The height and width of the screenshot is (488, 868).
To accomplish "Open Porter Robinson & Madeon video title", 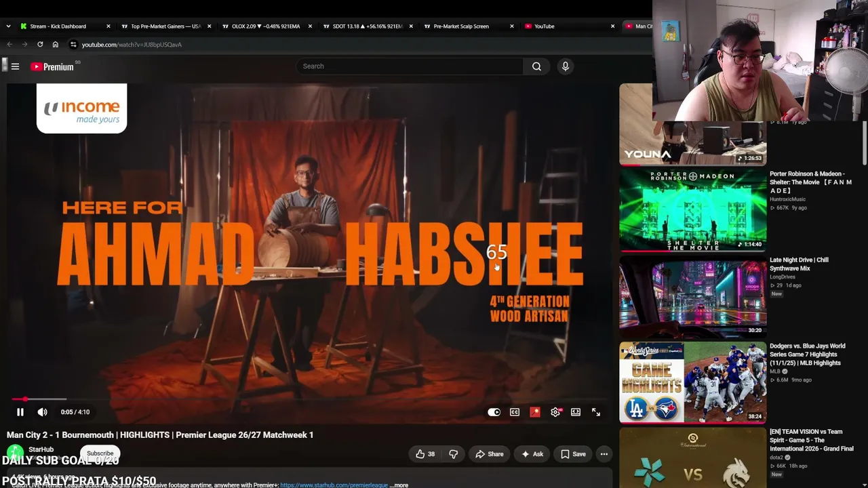I will pyautogui.click(x=810, y=182).
